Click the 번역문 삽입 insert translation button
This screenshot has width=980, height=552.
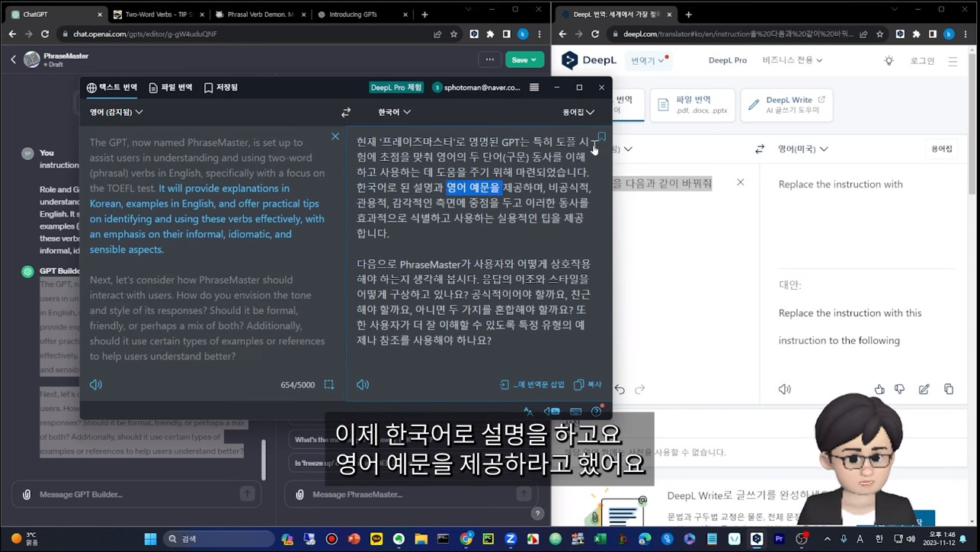click(532, 385)
